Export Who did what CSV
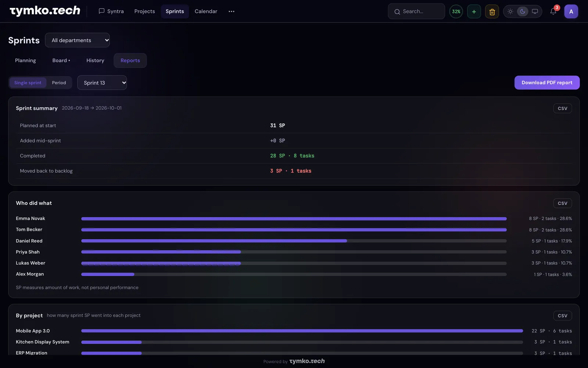This screenshot has height=368, width=588. point(562,204)
